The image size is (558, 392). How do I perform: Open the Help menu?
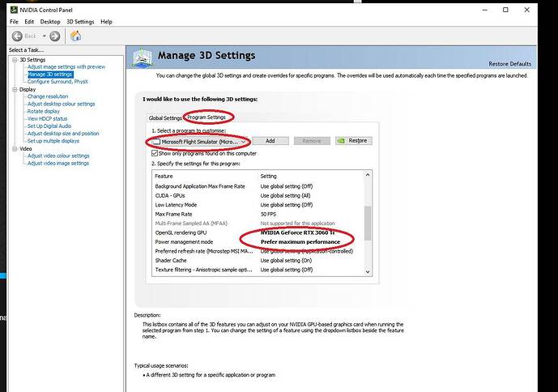pos(106,22)
